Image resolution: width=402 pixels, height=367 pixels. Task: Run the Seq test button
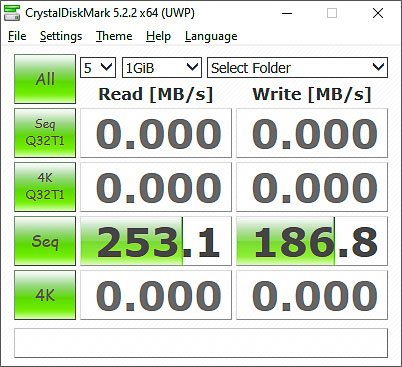[45, 241]
